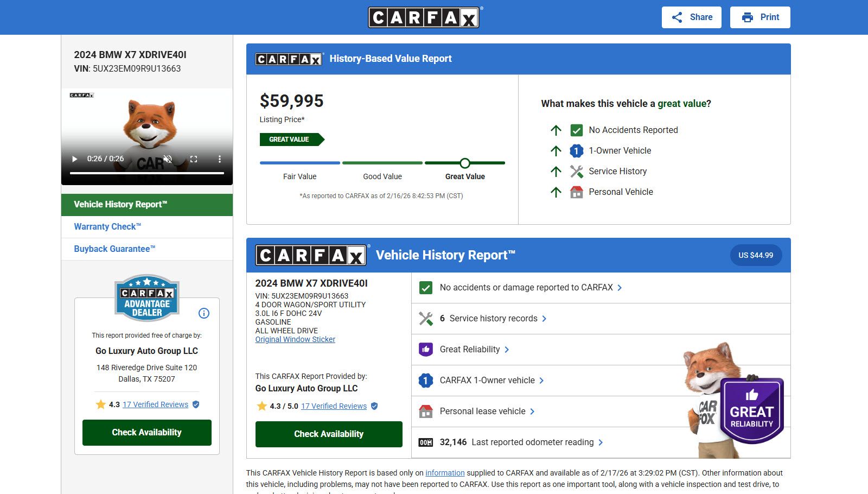Viewport: 868px width, 494px height.
Task: Expand Last reported odometer reading details
Action: 601,442
